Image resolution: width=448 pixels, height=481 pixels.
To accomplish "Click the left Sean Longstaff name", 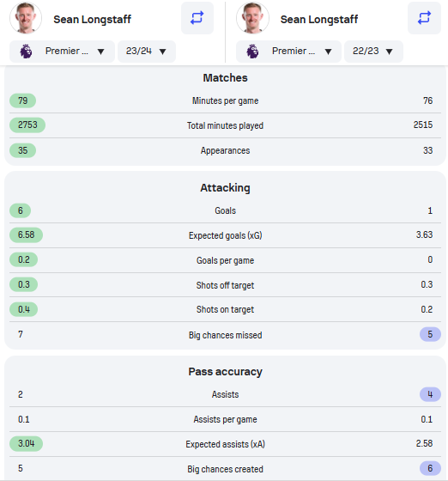I will (x=92, y=19).
